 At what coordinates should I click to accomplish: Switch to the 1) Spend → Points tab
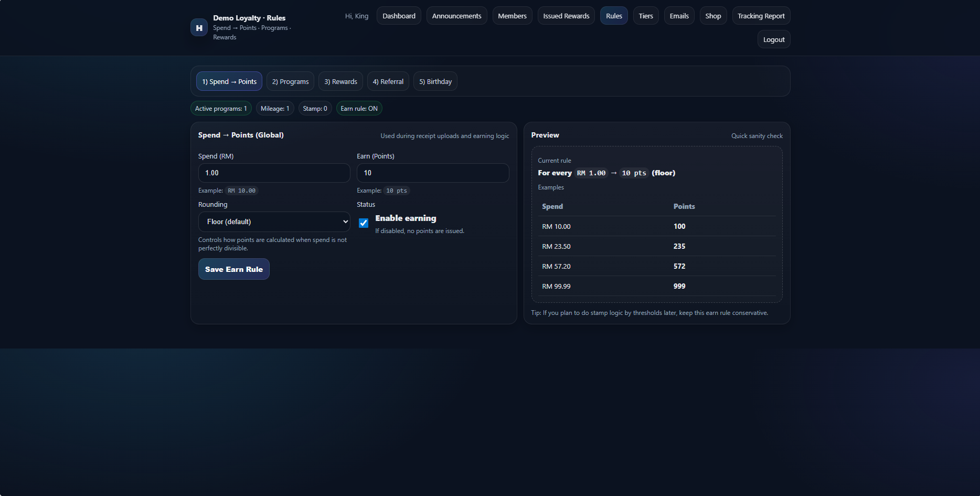click(x=229, y=81)
